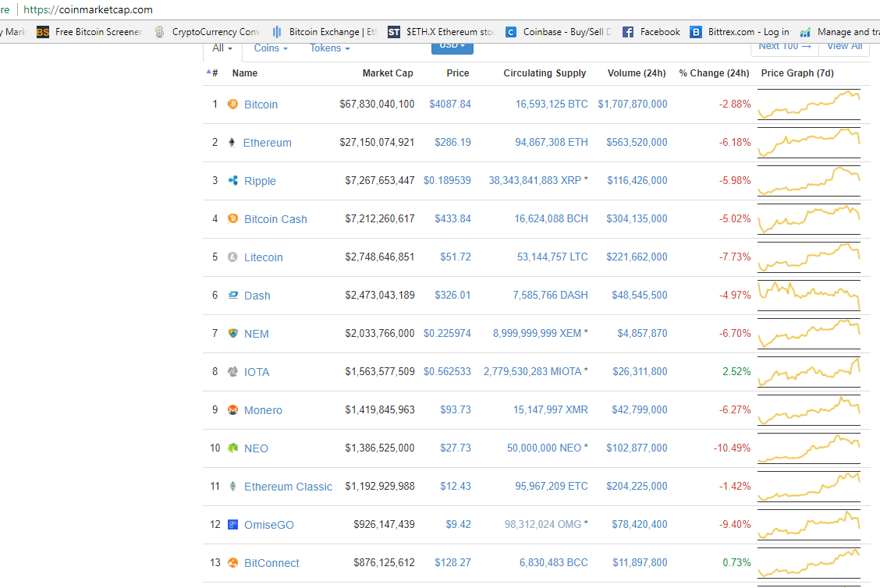The image size is (880, 588).
Task: Sort table by Circulating Supply column
Action: pos(545,73)
